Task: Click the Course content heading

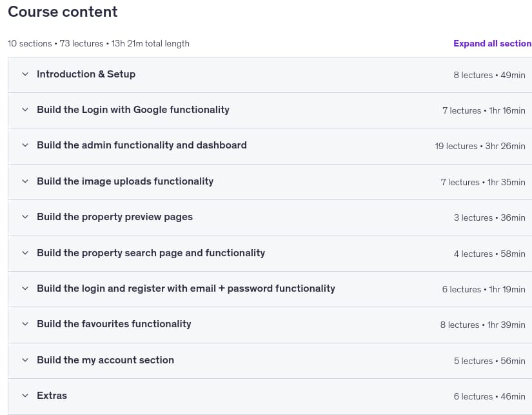Action: (63, 12)
